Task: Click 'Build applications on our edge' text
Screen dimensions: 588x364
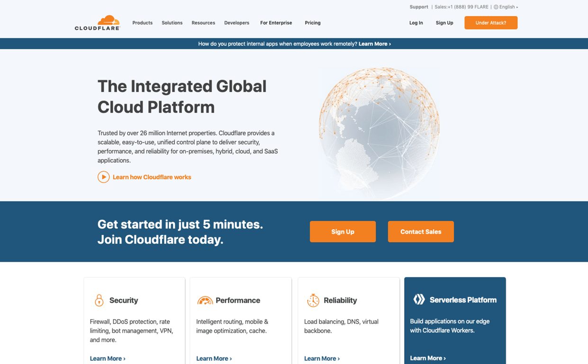Action: click(x=450, y=326)
